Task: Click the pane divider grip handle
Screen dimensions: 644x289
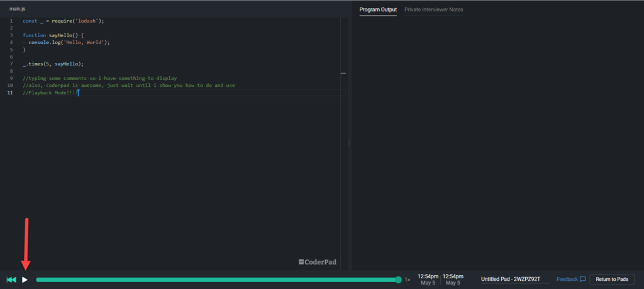Action: [350, 142]
